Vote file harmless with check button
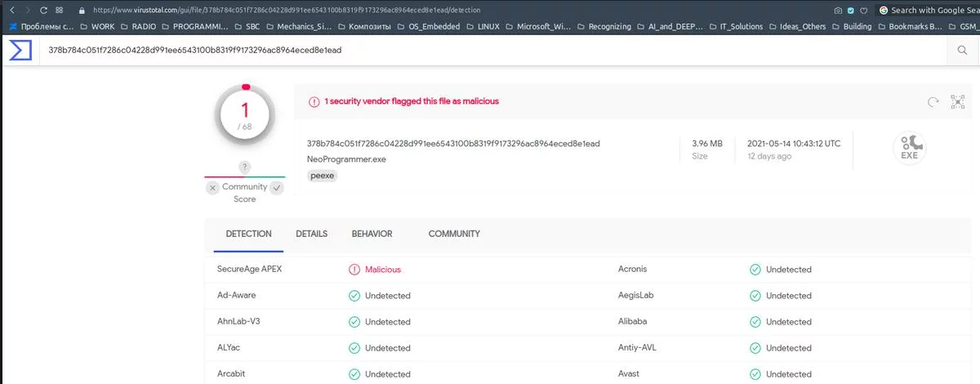This screenshot has width=980, height=384. click(277, 188)
